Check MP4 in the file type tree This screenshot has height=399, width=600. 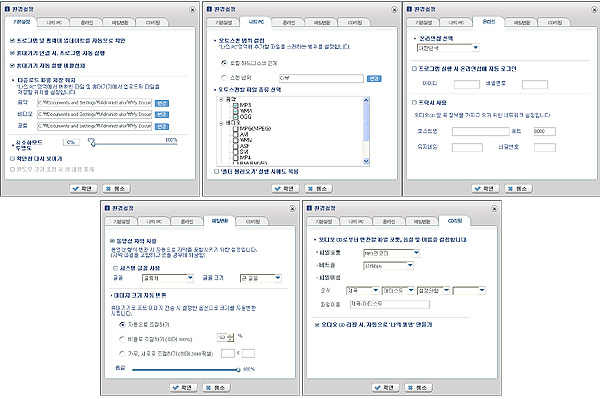click(236, 158)
